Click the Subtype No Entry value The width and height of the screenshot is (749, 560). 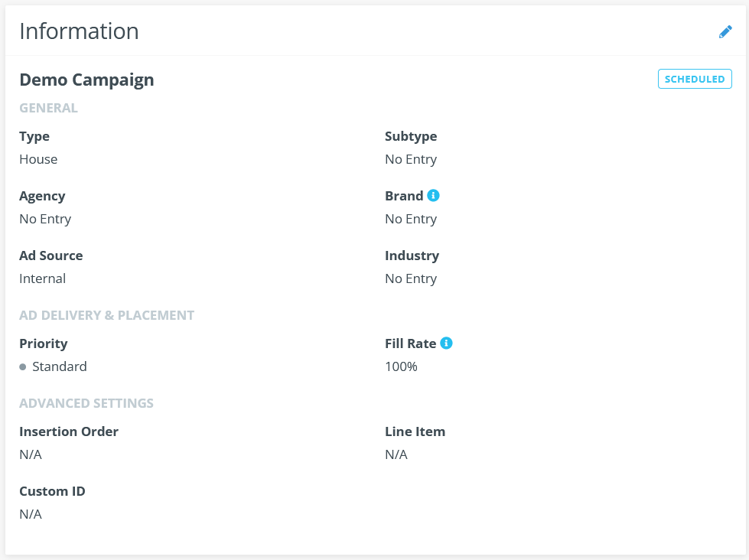pos(411,160)
